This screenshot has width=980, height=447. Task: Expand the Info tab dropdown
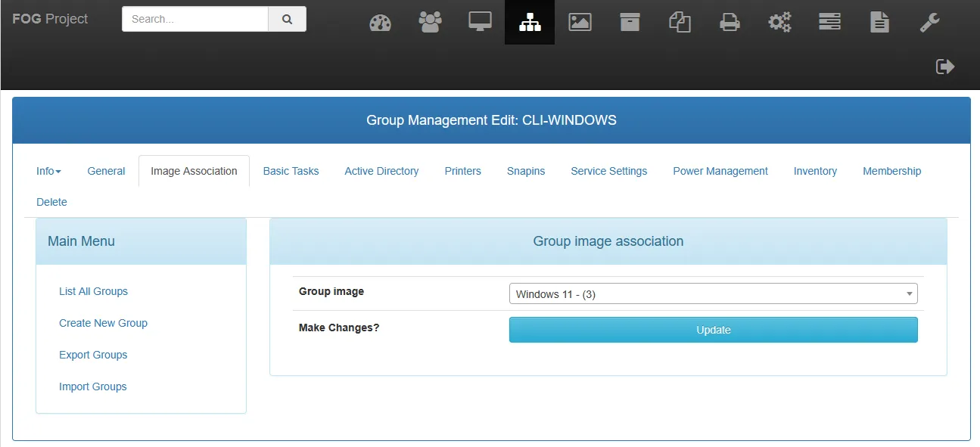pos(48,171)
